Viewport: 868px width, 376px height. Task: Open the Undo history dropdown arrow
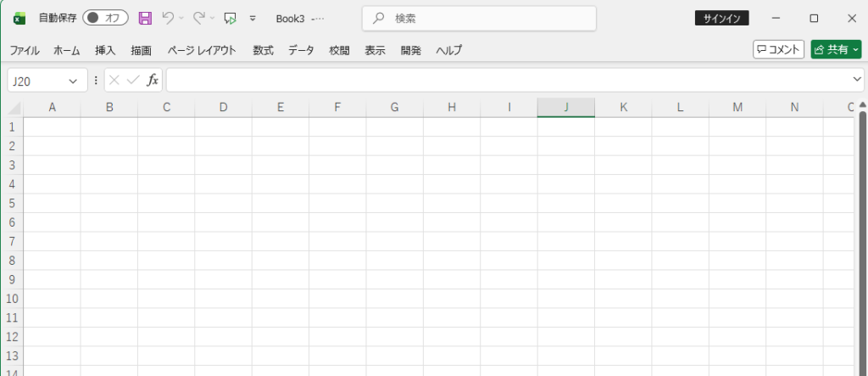coord(181,18)
